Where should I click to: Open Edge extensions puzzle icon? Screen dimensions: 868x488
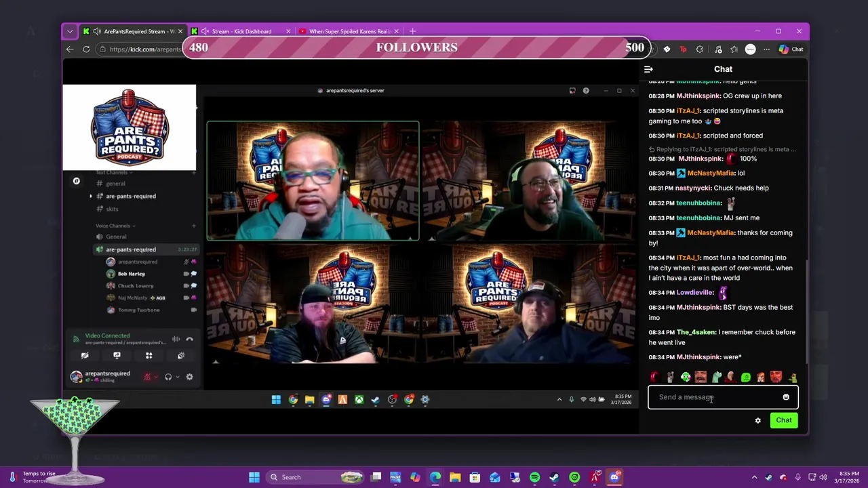[700, 49]
